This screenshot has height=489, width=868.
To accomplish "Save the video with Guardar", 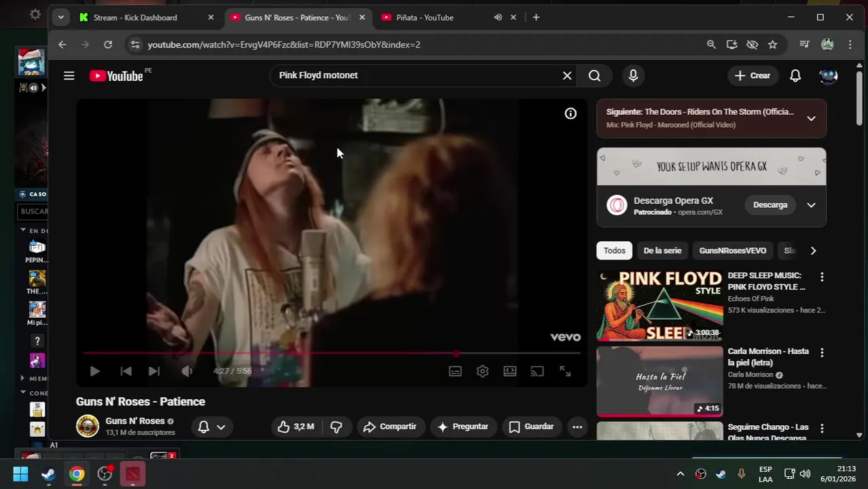I will click(532, 427).
